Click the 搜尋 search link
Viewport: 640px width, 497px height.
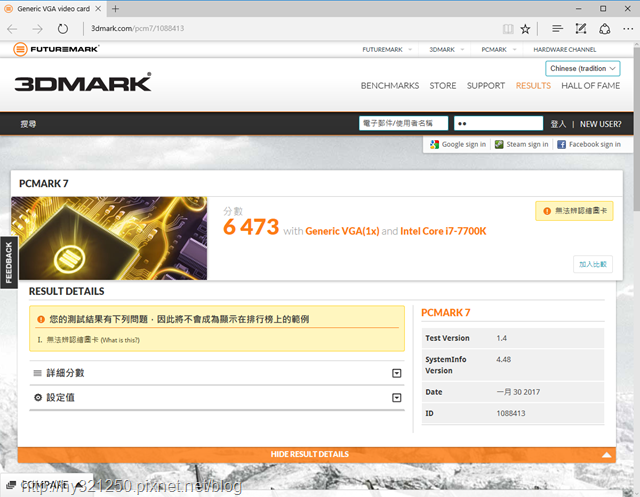(28, 124)
